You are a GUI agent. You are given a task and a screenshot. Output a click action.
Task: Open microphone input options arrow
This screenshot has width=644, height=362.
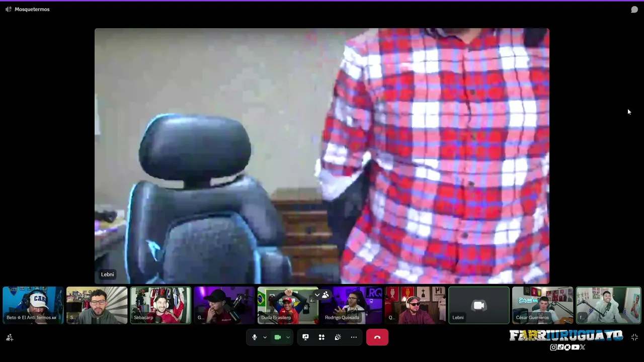pyautogui.click(x=265, y=337)
